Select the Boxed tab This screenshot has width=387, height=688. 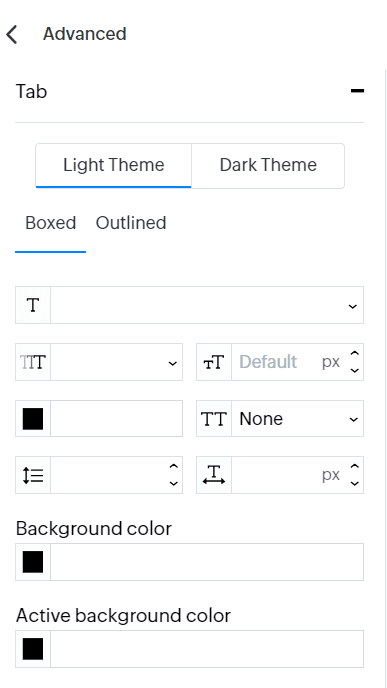pyautogui.click(x=50, y=223)
